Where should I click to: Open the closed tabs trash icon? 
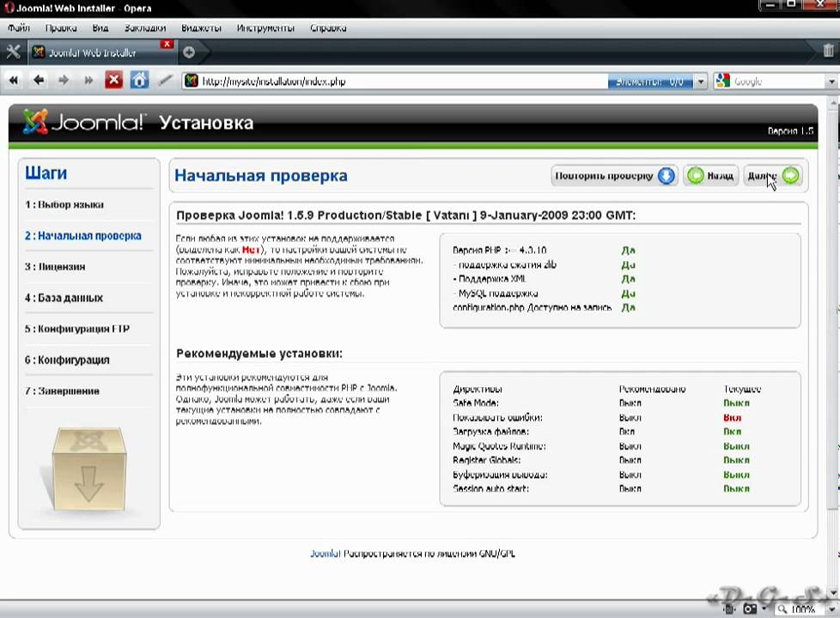pyautogui.click(x=828, y=51)
